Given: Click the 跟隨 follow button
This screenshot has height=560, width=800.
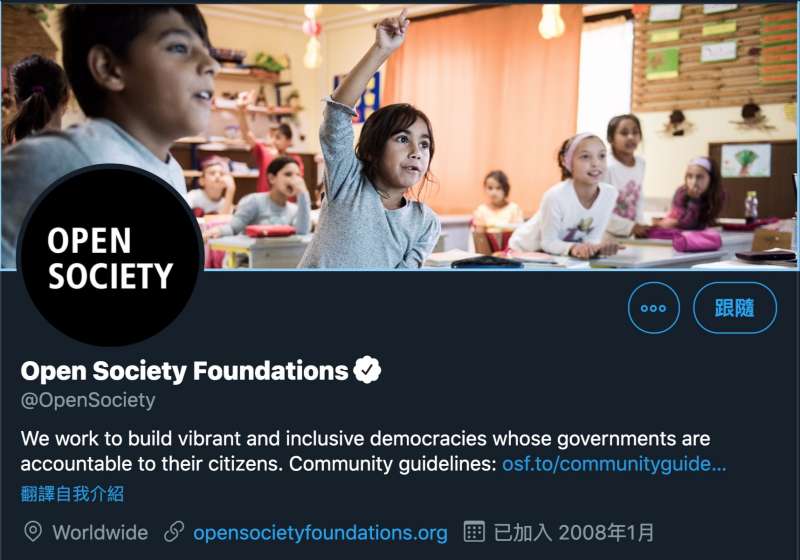Looking at the screenshot, I should click(x=735, y=308).
